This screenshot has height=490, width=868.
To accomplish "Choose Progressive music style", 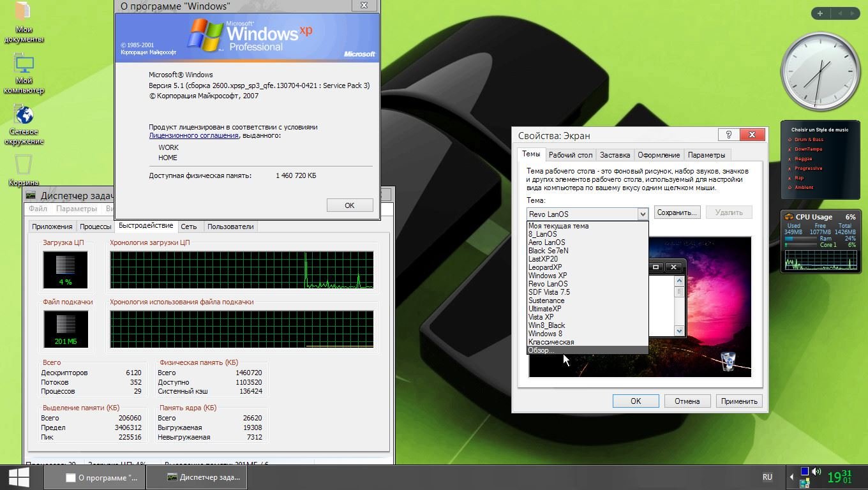I will tap(808, 168).
